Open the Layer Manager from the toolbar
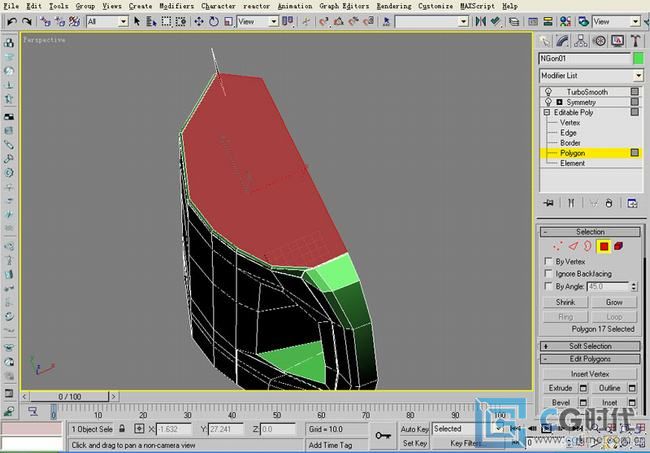Image resolution: width=650 pixels, height=453 pixels. (x=514, y=22)
